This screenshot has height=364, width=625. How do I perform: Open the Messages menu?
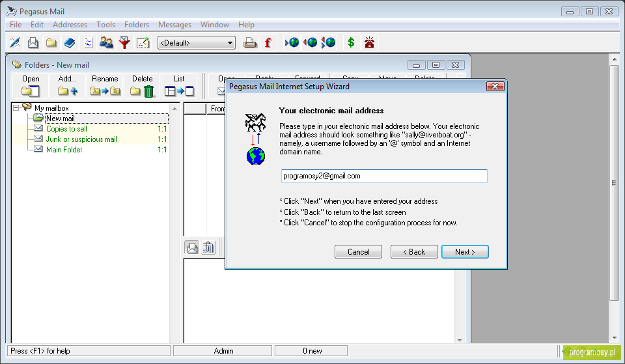[174, 25]
